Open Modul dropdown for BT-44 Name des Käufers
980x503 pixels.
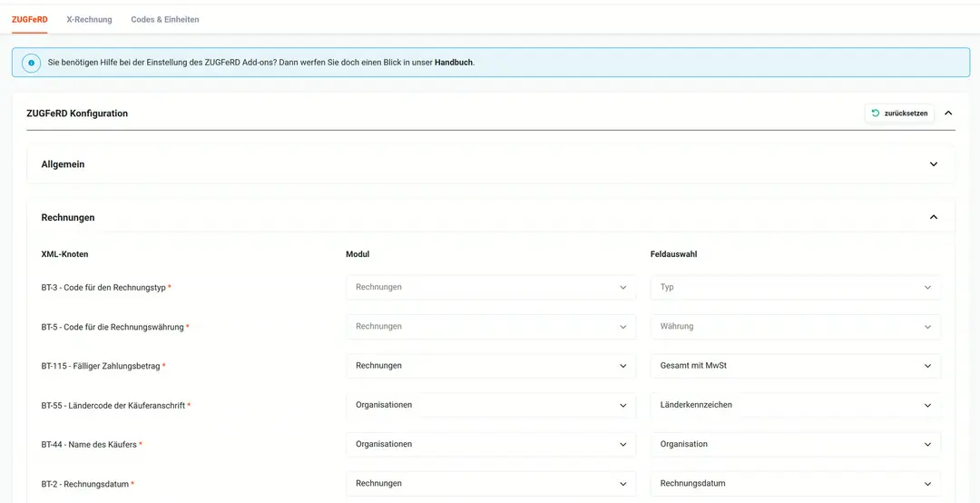[491, 444]
